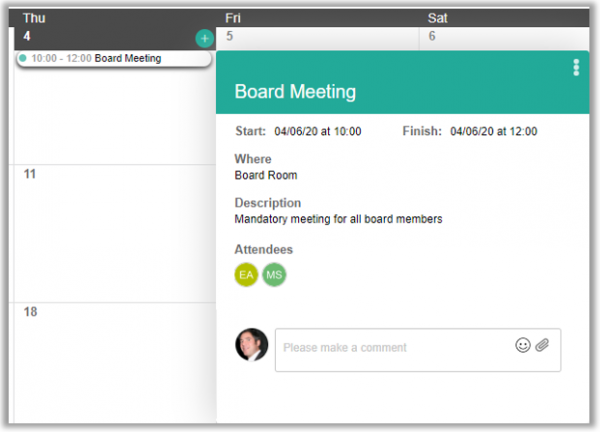
Task: Click the teal dot on Board Meeting event
Action: (x=23, y=58)
